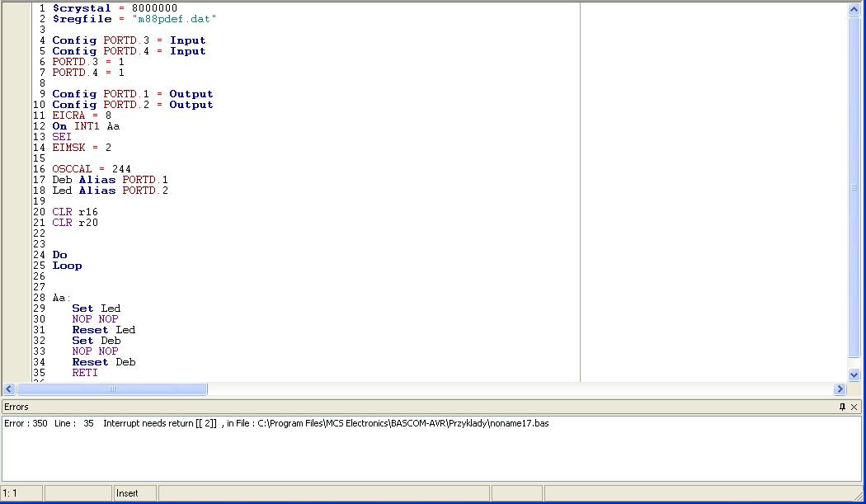
Task: Click the CLR r20 line
Action: pyautogui.click(x=75, y=222)
